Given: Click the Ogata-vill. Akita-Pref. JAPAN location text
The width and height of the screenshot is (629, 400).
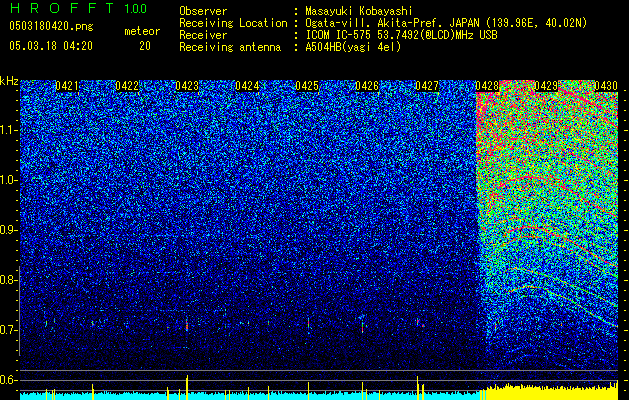Looking at the screenshot, I should click(x=446, y=23).
